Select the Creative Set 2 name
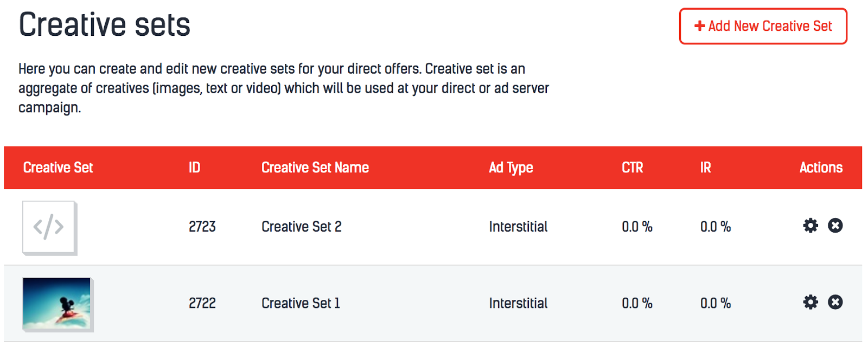 301,227
